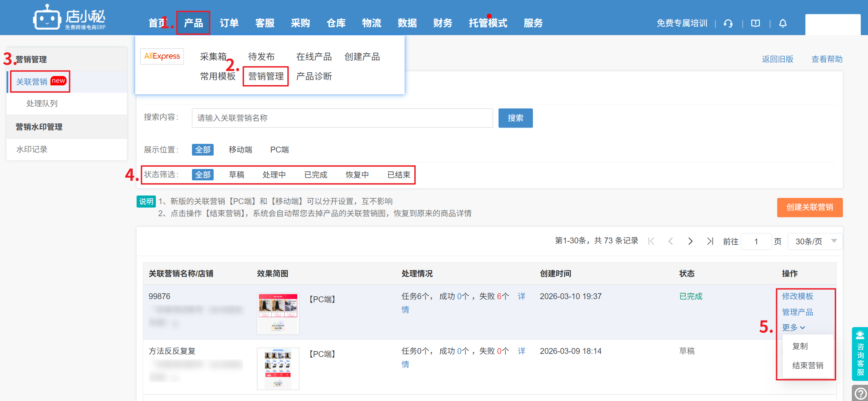The height and width of the screenshot is (401, 868).
Task: Open the 咨询客服 chat widget
Action: pyautogui.click(x=860, y=354)
